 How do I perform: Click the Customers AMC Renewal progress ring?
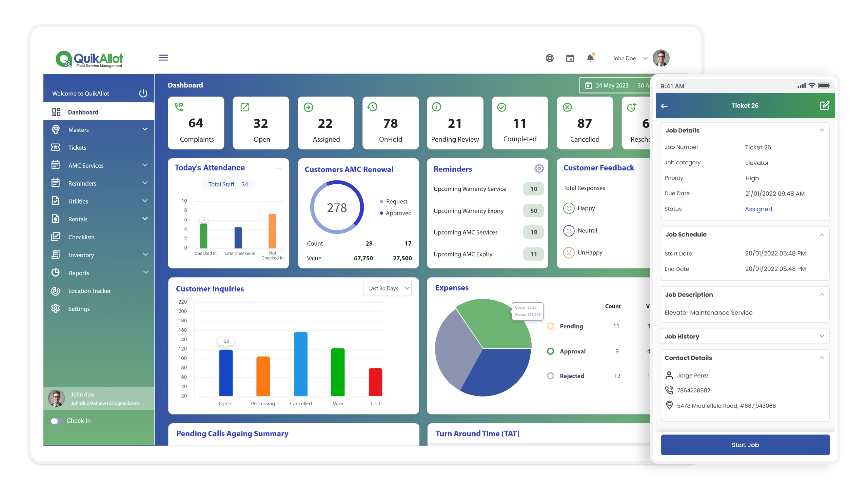coord(337,207)
